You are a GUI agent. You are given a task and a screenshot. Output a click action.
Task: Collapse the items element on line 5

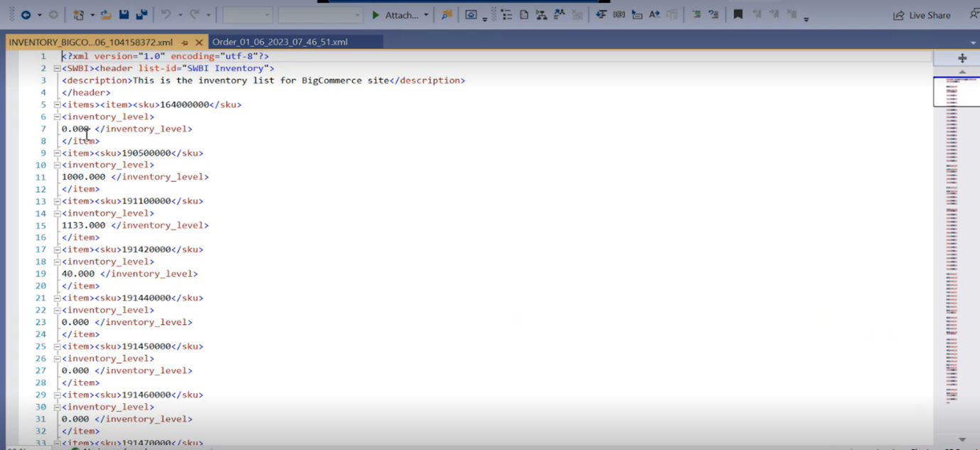click(x=57, y=105)
